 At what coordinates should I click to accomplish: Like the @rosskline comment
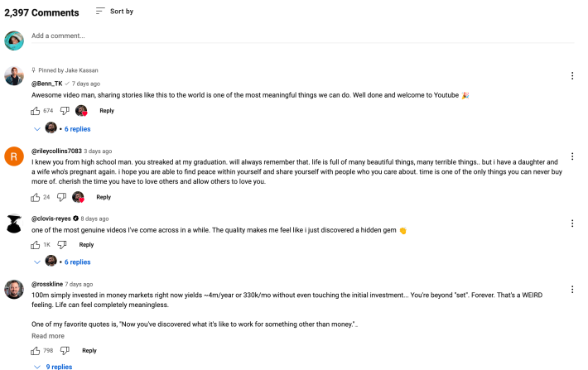pyautogui.click(x=36, y=350)
